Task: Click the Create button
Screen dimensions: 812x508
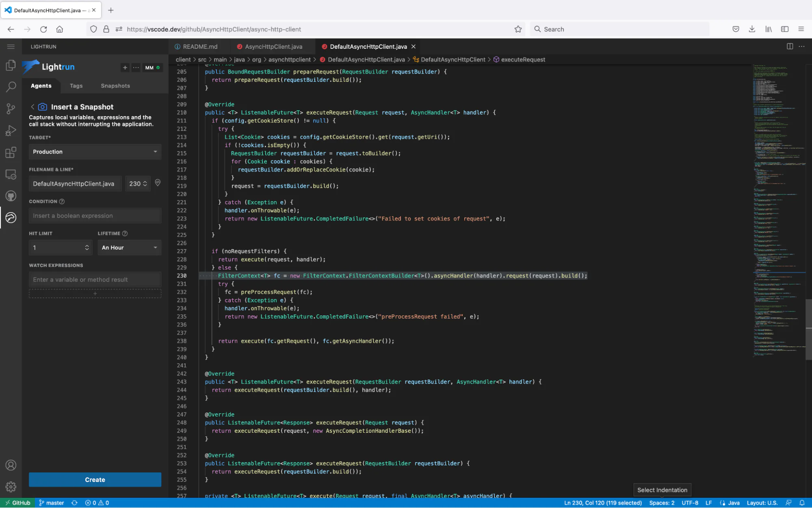Action: click(95, 480)
